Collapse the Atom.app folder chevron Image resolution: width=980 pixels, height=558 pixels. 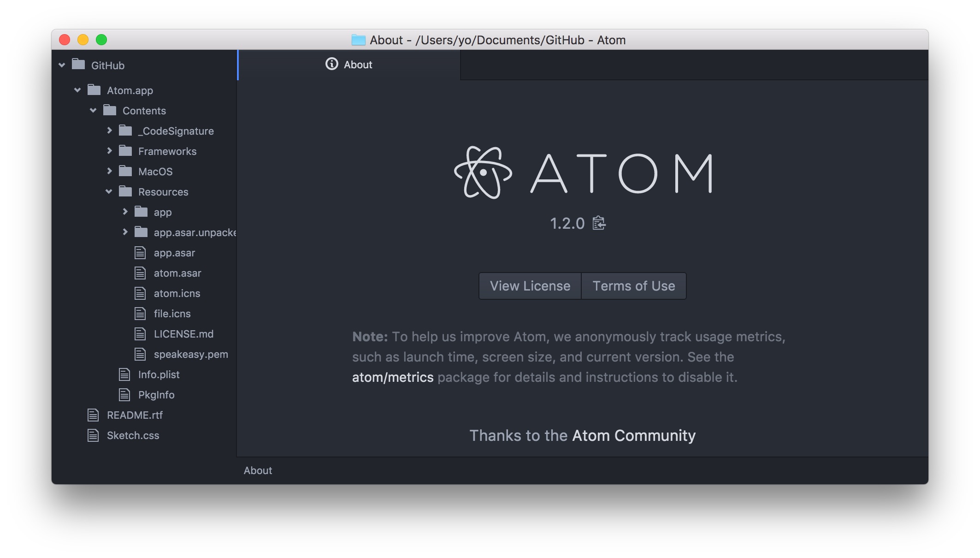(77, 90)
